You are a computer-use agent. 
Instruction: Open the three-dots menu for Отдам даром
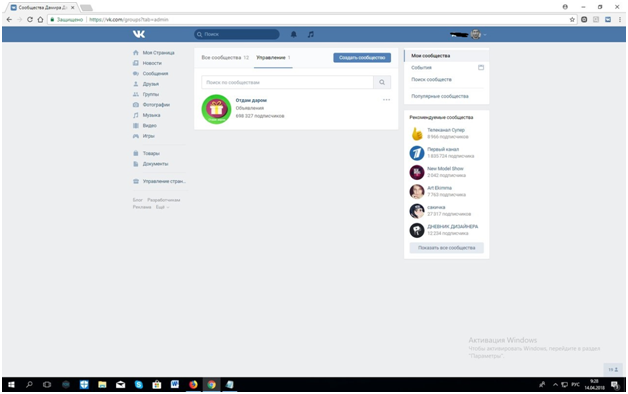386,100
